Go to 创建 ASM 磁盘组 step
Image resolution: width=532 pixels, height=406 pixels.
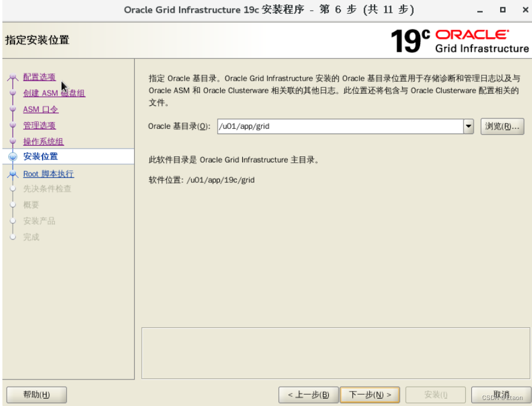54,93
